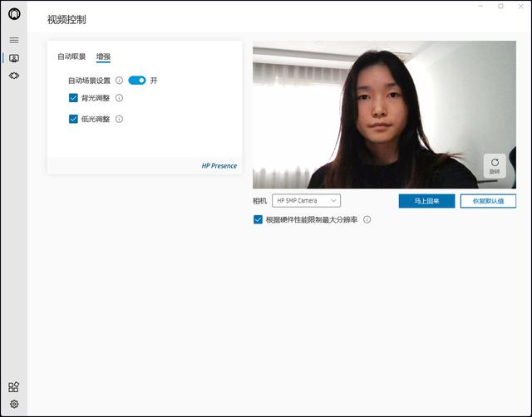Turn off the 自动场景设置 switch

[x=137, y=81]
